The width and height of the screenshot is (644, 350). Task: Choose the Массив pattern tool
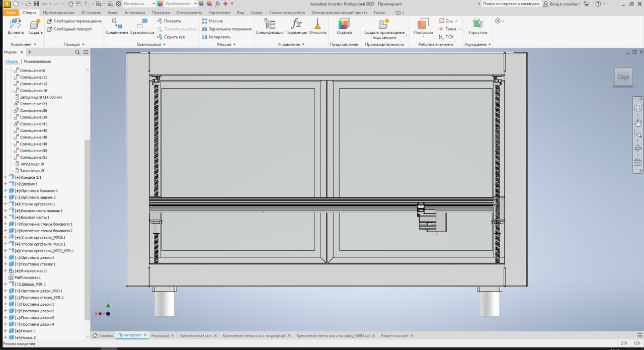tap(212, 21)
